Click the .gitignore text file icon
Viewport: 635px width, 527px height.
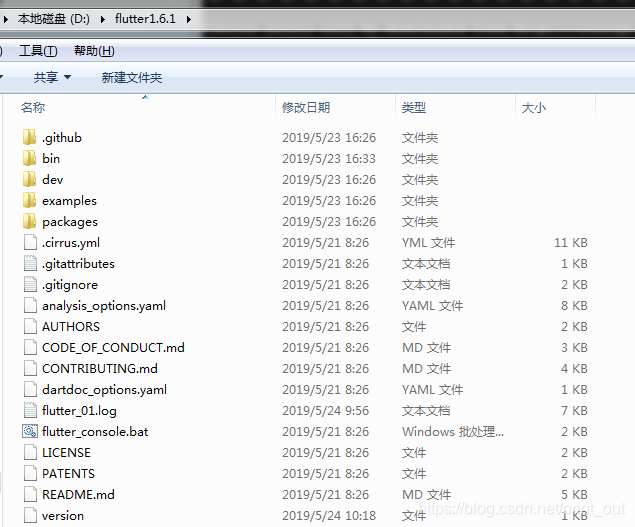click(30, 285)
